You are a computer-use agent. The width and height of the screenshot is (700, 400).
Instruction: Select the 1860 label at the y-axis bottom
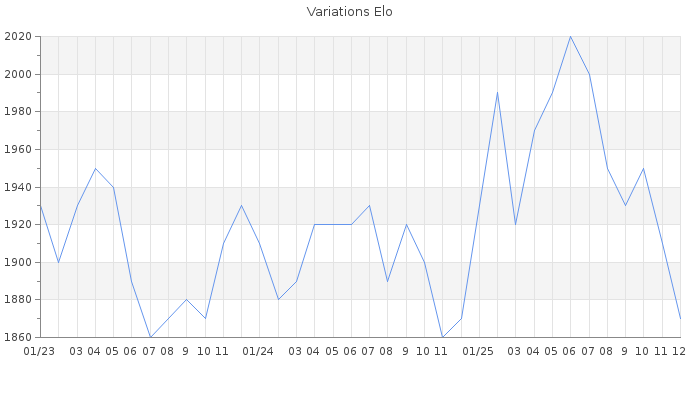[18, 337]
